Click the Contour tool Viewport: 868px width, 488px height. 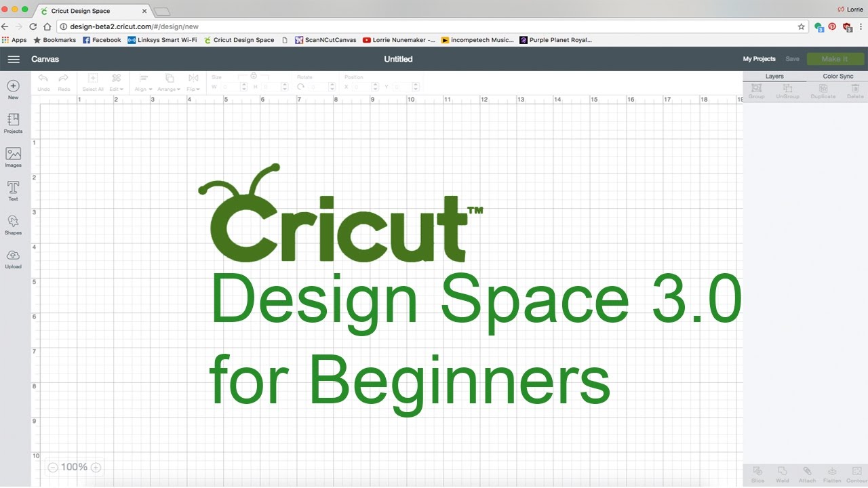856,474
